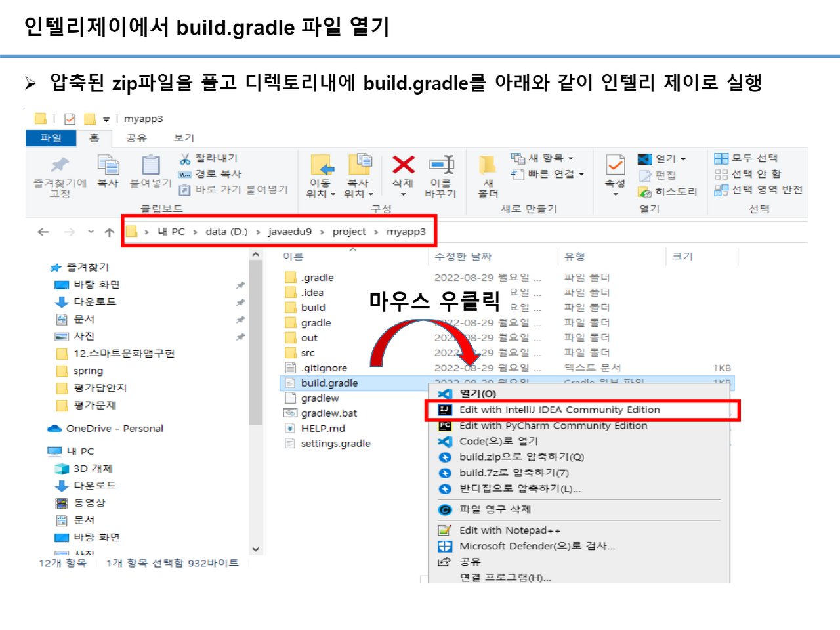Open the 파일 ribbon tab
The width and height of the screenshot is (840, 630).
51,138
